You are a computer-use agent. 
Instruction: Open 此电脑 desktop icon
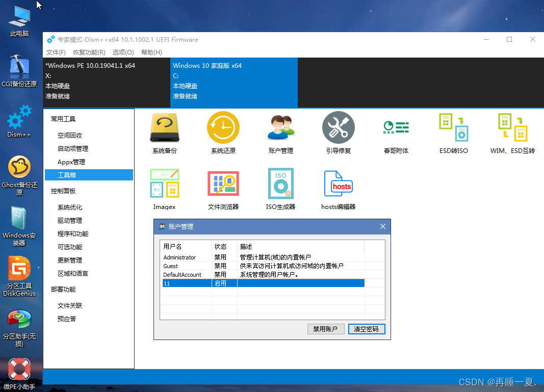(19, 21)
